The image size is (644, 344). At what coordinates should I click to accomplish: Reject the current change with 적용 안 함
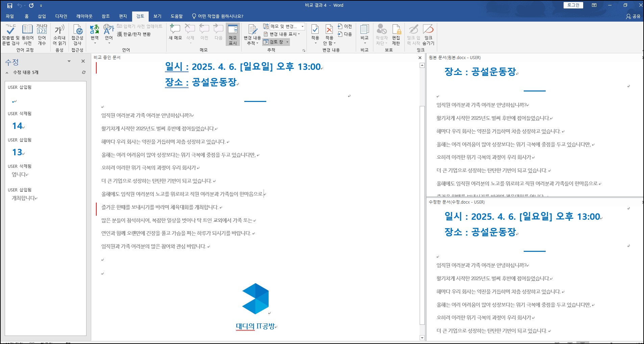click(329, 33)
